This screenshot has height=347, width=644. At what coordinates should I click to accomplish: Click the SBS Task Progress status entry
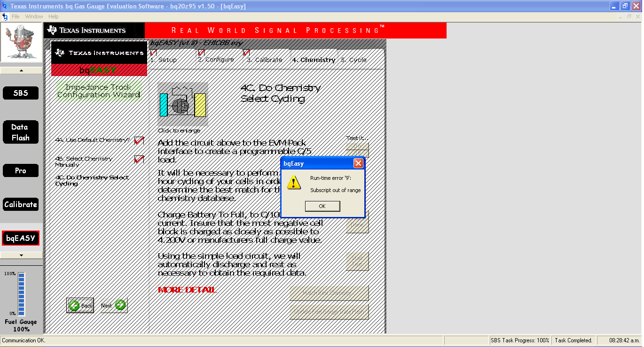[x=520, y=340]
